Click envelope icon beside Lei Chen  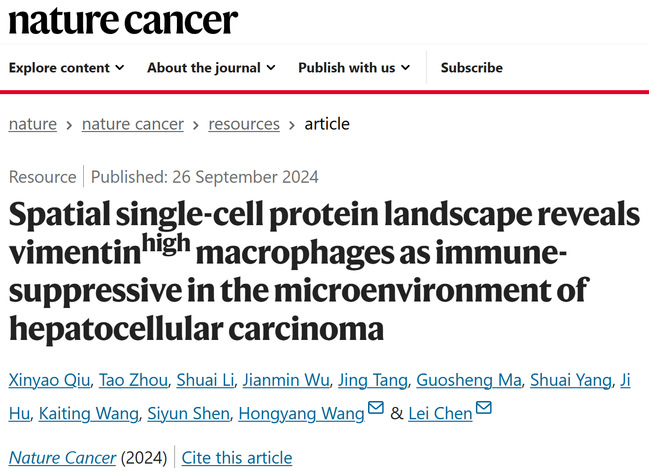point(484,408)
